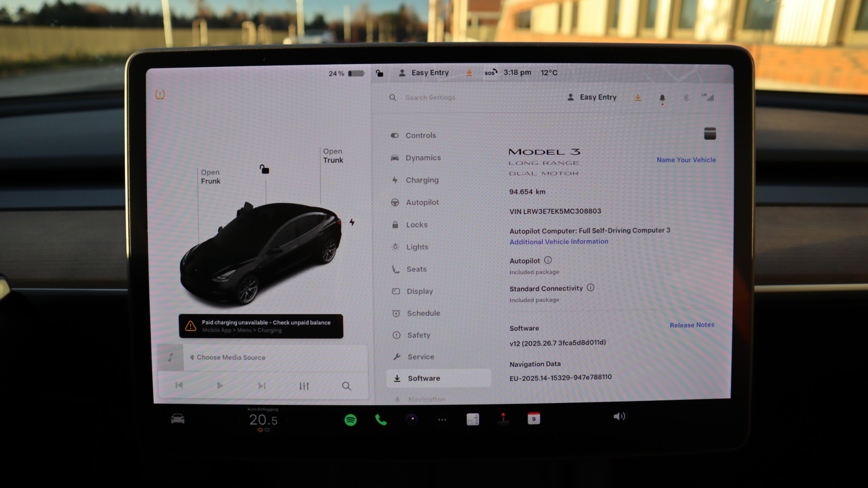
Task: Open Additional Vehicle Information link
Action: click(559, 242)
